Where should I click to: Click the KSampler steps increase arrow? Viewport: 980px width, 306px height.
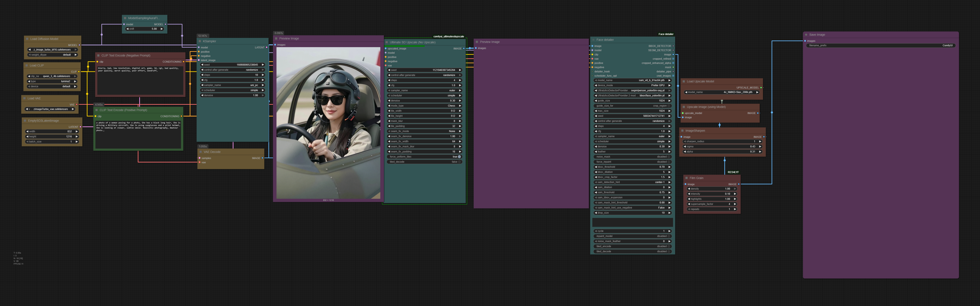(262, 75)
